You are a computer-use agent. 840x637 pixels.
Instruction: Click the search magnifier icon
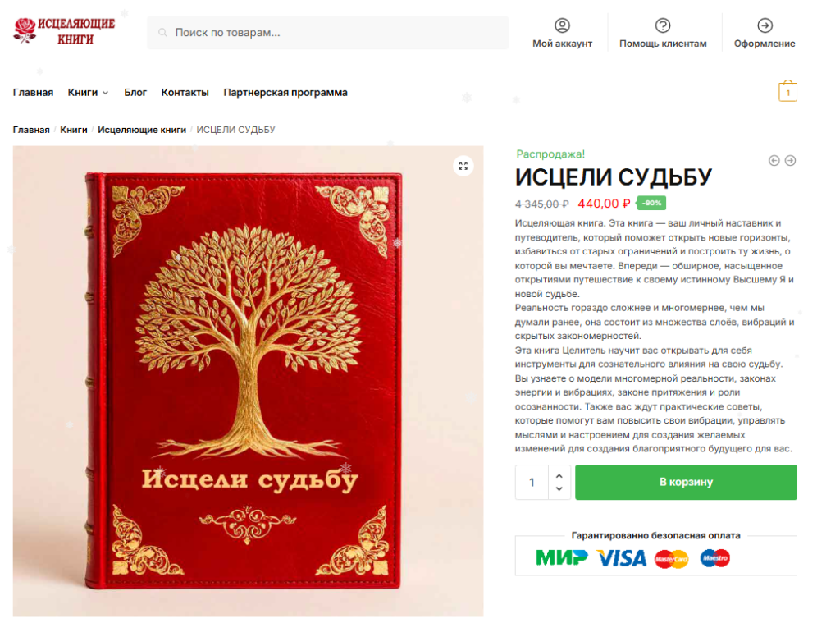pos(162,33)
